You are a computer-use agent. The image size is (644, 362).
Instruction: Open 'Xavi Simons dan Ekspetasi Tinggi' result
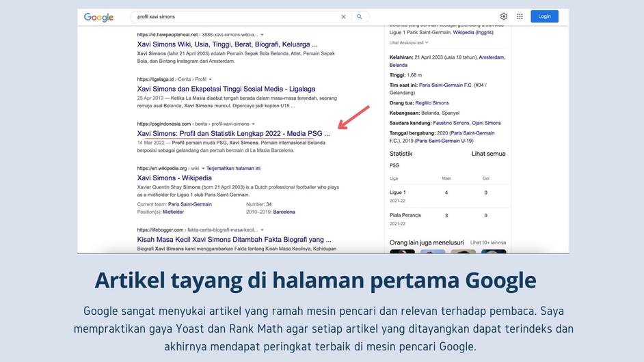tap(226, 89)
